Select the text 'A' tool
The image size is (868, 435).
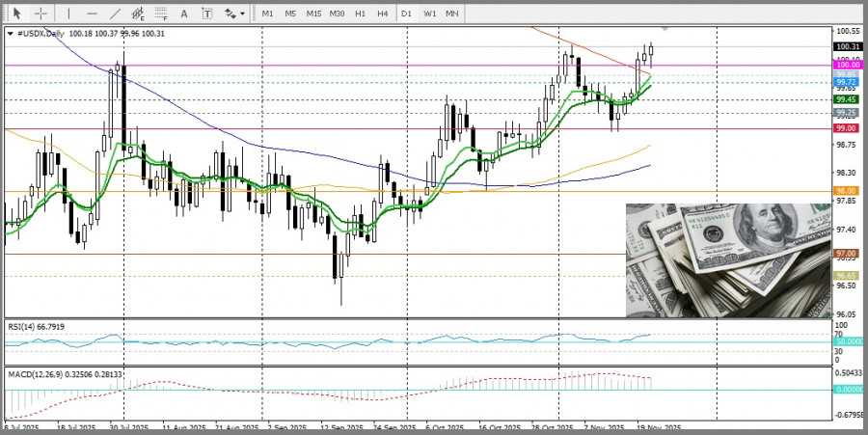[x=186, y=14]
